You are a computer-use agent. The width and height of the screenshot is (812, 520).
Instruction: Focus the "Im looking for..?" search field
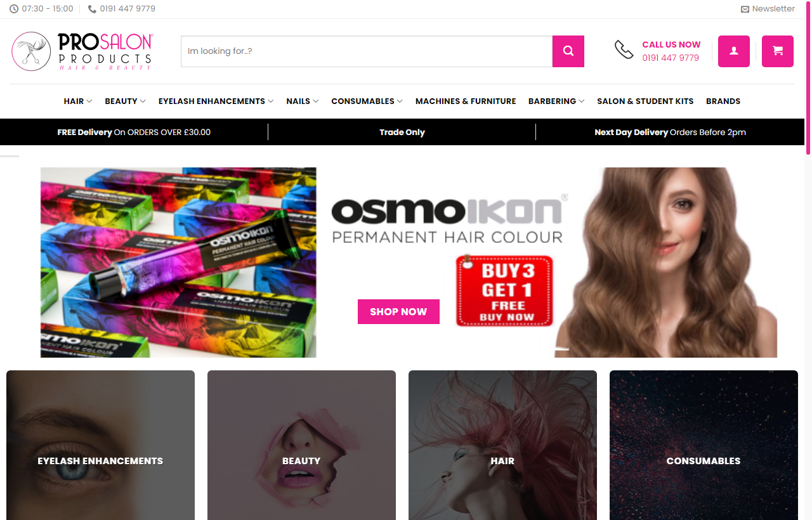(367, 51)
